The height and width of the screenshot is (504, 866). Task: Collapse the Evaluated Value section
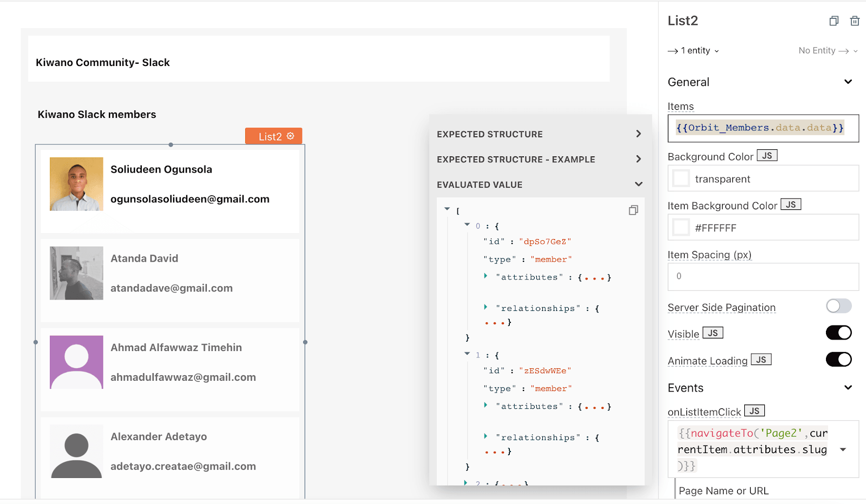[x=638, y=184]
